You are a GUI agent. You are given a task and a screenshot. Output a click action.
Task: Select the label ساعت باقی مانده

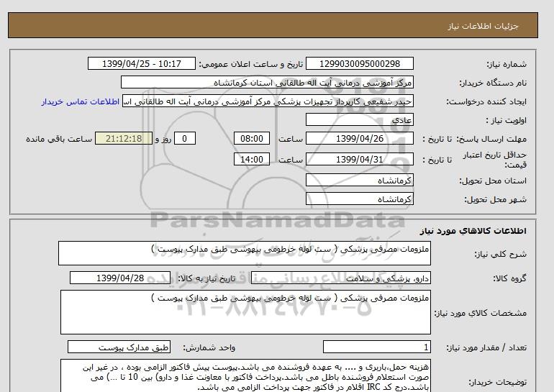(x=59, y=139)
